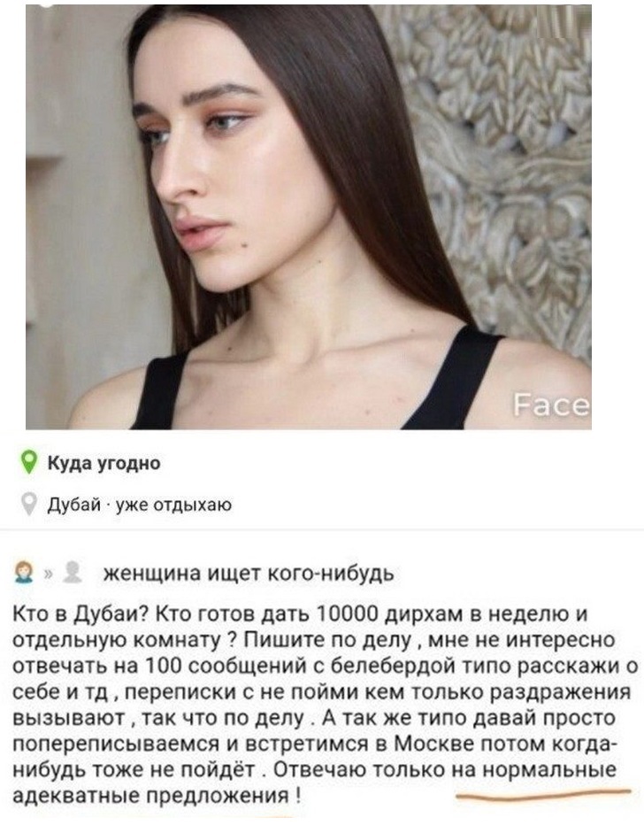Select the Куда угодно destination label
This screenshot has height=825, width=644.
click(x=104, y=464)
